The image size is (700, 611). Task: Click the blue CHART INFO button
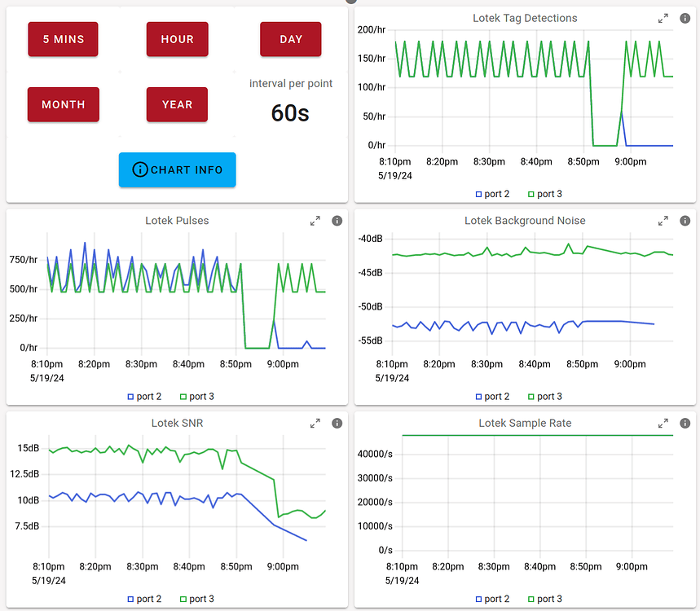click(x=177, y=169)
